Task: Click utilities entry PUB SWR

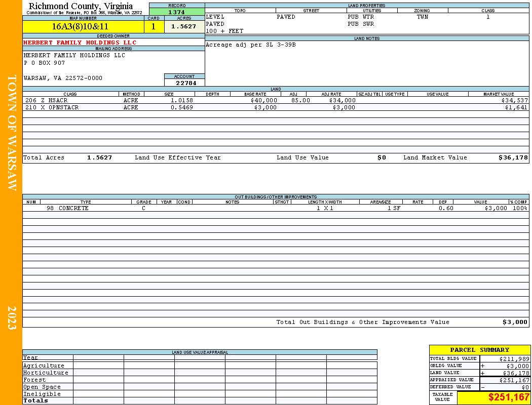Action: [361, 24]
